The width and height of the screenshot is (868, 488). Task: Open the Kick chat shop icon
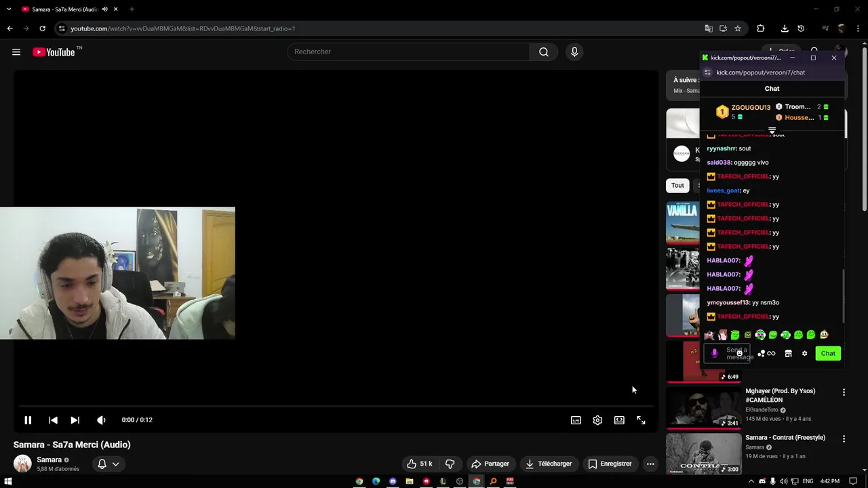point(788,354)
